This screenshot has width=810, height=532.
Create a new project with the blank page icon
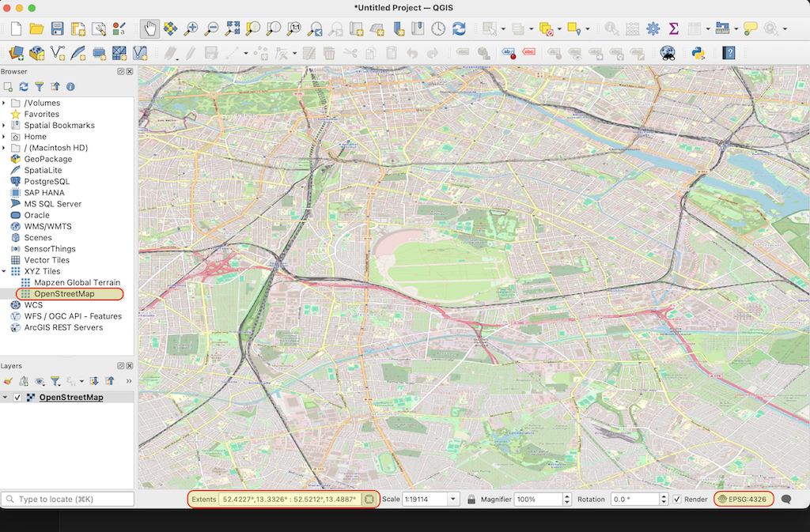coord(16,28)
